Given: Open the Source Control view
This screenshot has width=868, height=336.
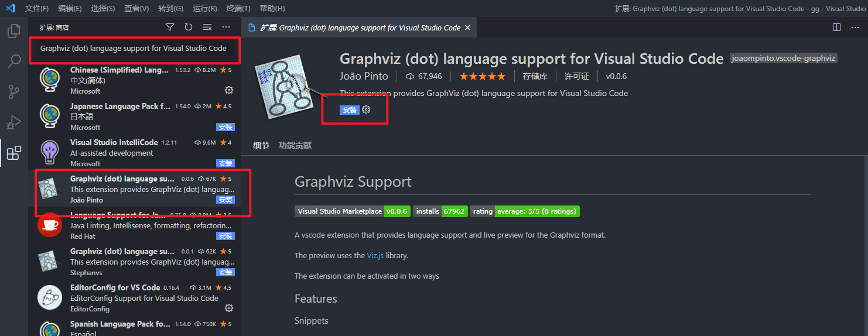Looking at the screenshot, I should 13,92.
